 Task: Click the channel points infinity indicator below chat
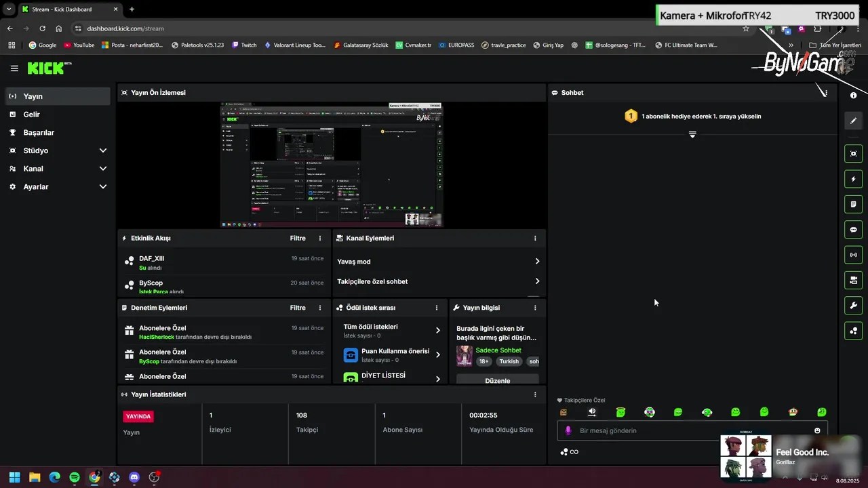pyautogui.click(x=569, y=452)
